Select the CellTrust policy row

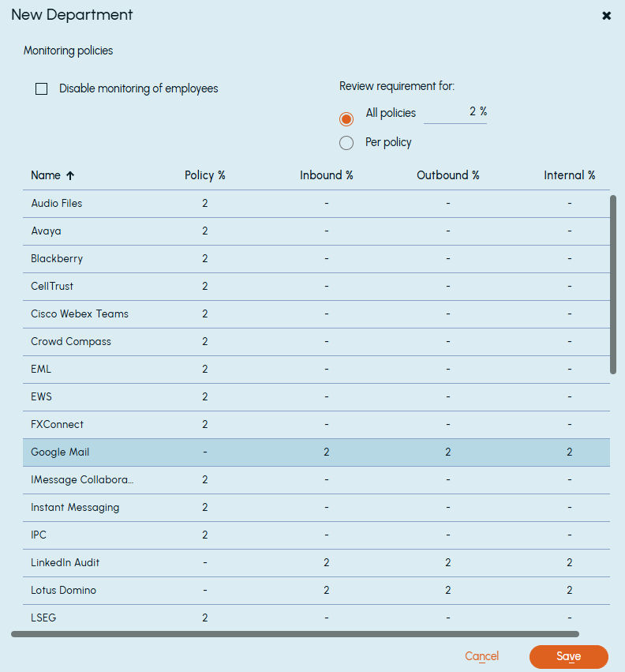(316, 287)
